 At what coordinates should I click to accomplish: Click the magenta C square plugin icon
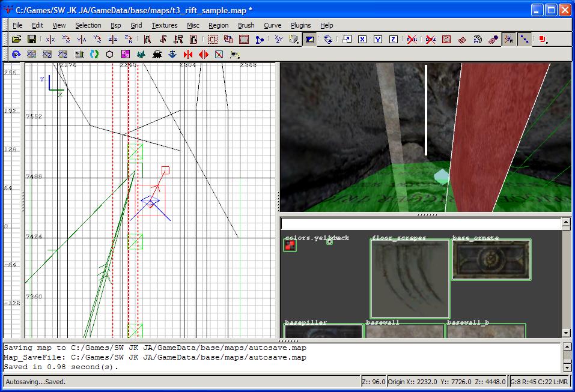[x=126, y=54]
